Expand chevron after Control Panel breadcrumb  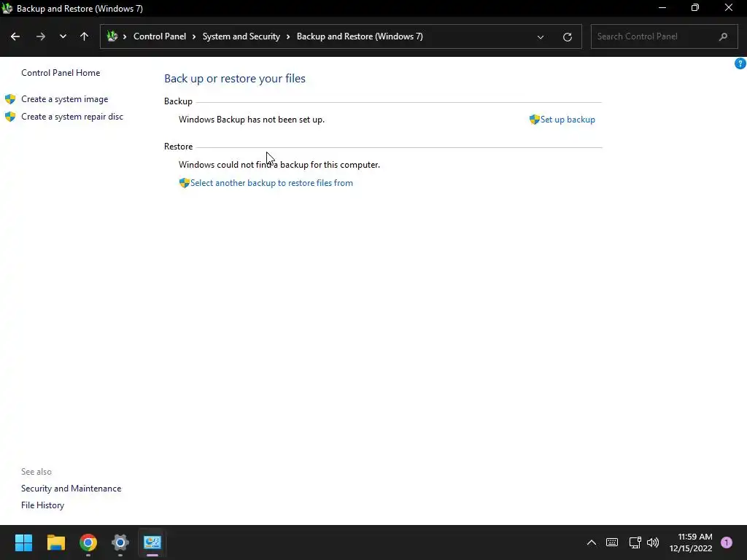click(x=194, y=36)
